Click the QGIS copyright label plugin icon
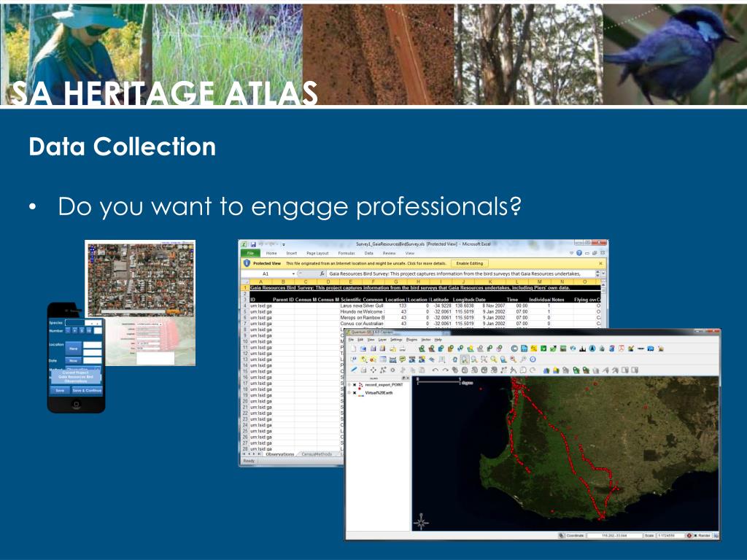The height and width of the screenshot is (560, 747). click(x=514, y=349)
